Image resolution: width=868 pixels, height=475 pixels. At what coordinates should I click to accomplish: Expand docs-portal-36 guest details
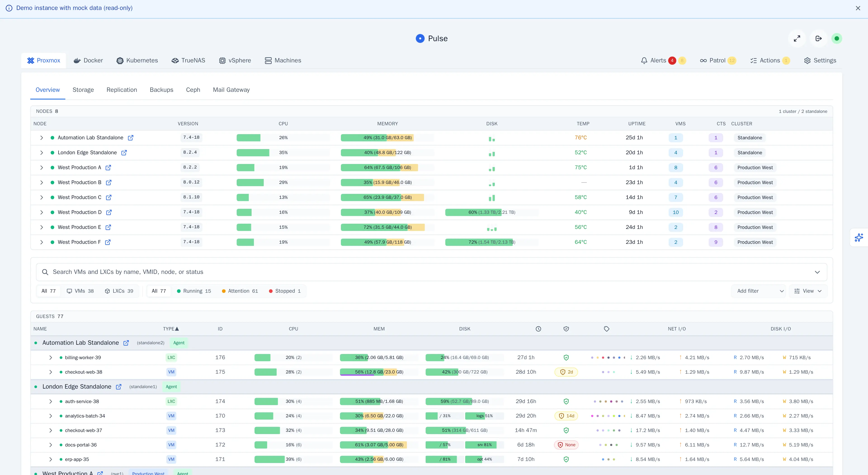coord(51,445)
